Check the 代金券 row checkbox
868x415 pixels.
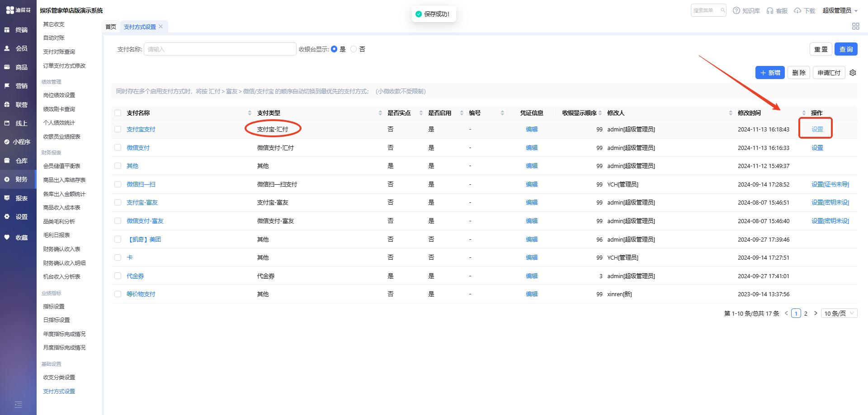[118, 276]
